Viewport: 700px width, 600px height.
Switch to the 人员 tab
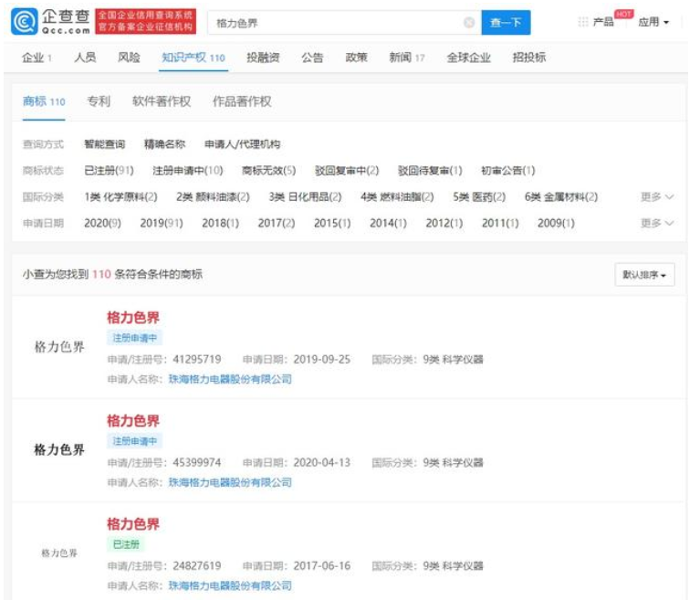[85, 58]
